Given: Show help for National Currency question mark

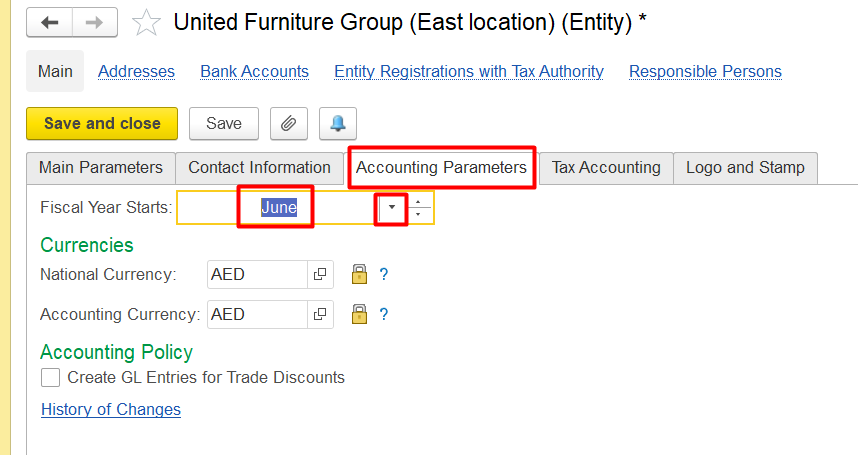Looking at the screenshot, I should 384,274.
